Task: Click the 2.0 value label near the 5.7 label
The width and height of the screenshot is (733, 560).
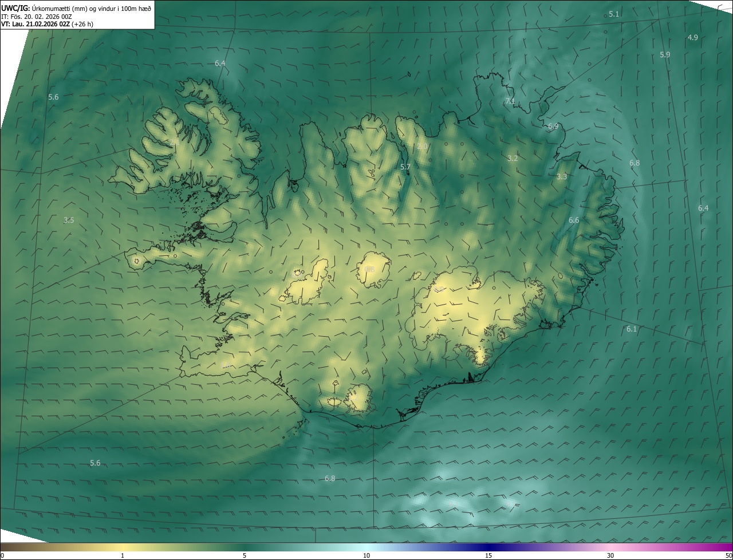Action: pos(422,147)
